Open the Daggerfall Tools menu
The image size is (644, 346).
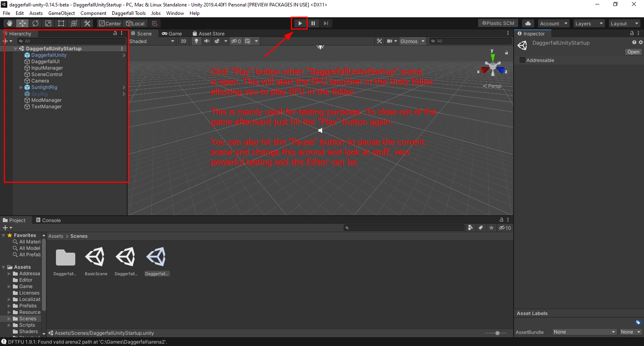point(129,13)
